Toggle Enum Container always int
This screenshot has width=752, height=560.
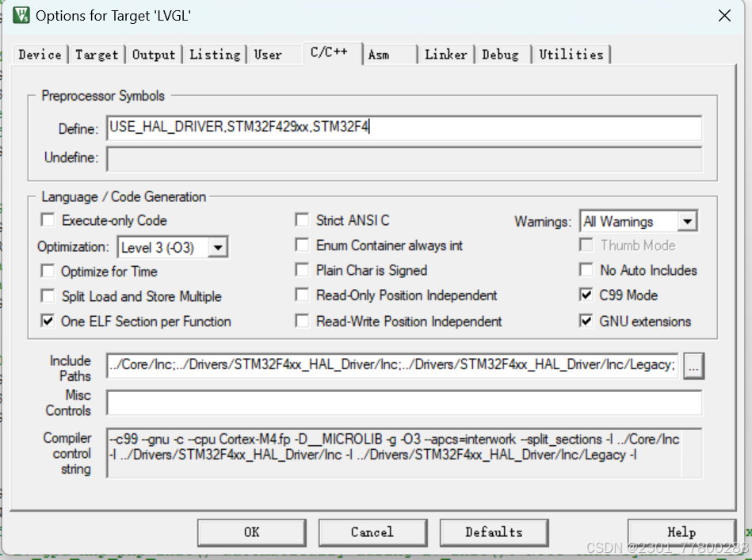coord(302,245)
